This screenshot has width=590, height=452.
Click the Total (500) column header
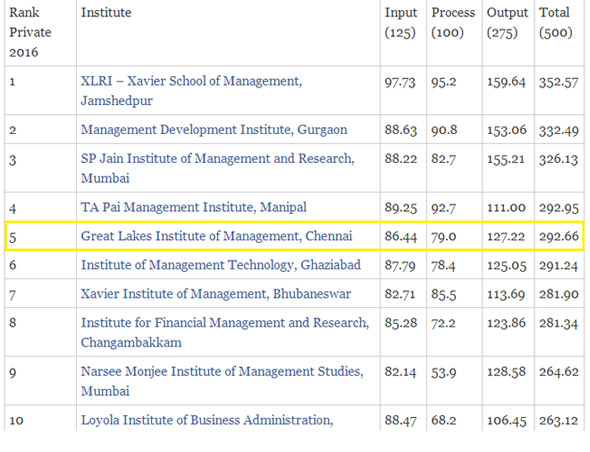click(x=556, y=23)
